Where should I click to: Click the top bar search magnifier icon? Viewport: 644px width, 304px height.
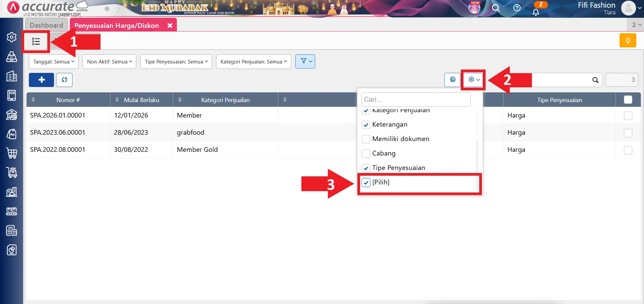tap(496, 8)
